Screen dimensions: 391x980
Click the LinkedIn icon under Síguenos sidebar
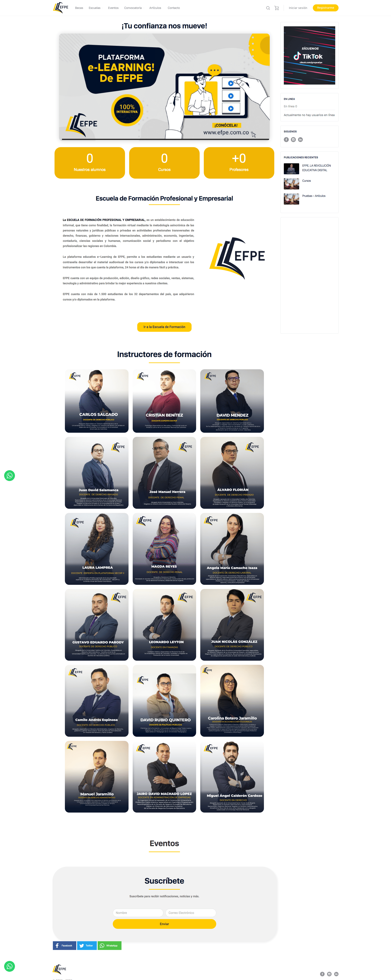coord(300,140)
